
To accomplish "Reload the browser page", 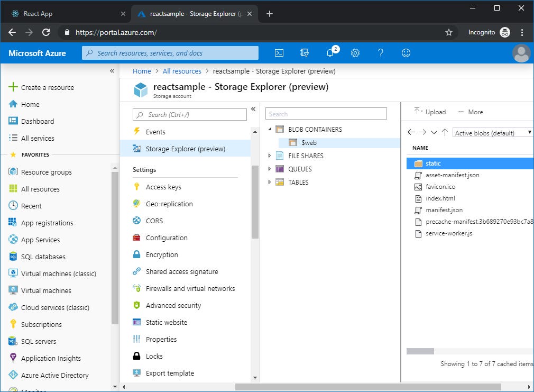I will 46,32.
